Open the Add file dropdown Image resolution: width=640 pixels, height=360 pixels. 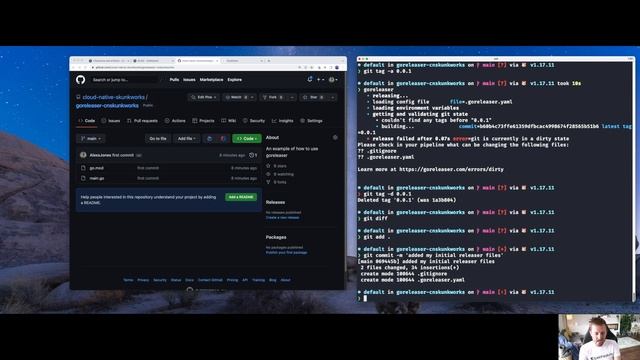pos(187,139)
